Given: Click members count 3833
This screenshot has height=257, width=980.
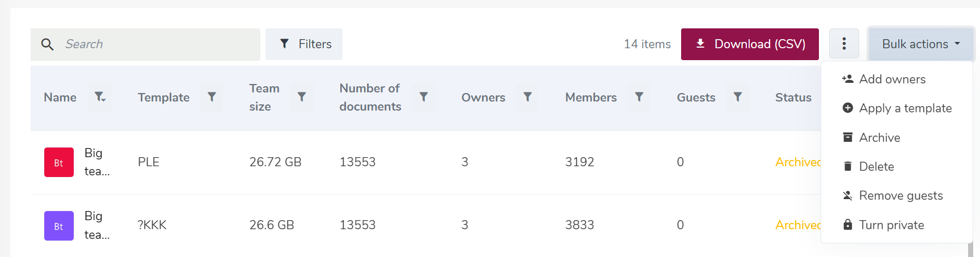Looking at the screenshot, I should click(580, 225).
